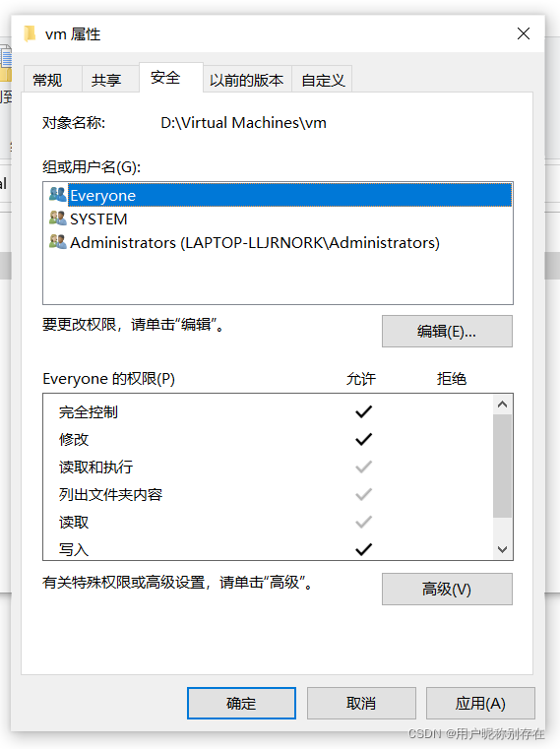This screenshot has width=560, height=749.
Task: Click the permissions list scroll down arrow
Action: [x=502, y=549]
